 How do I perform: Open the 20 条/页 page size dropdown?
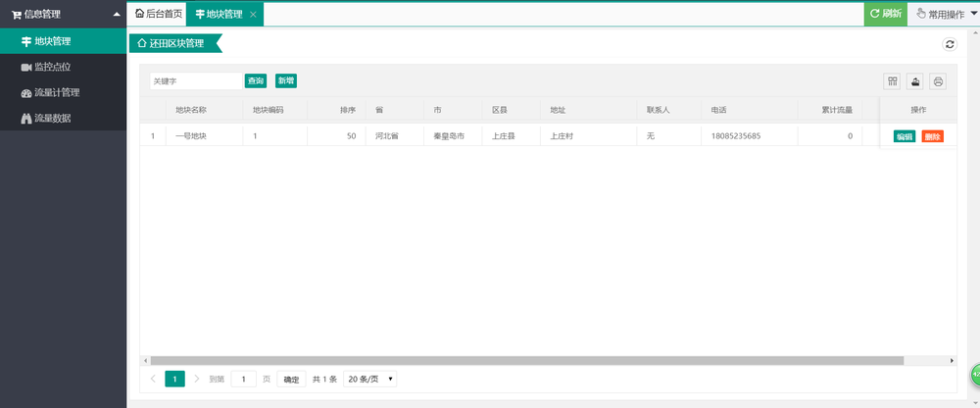coord(370,379)
